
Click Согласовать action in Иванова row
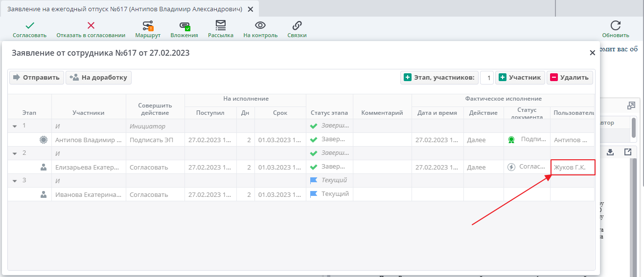click(155, 194)
